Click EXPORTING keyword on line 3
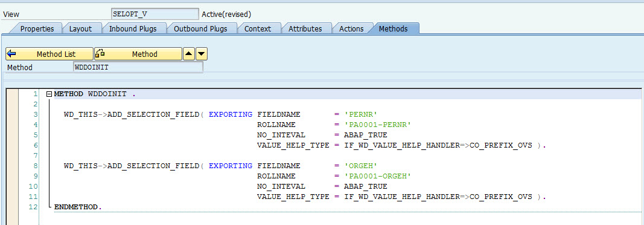The image size is (644, 225). [x=231, y=114]
